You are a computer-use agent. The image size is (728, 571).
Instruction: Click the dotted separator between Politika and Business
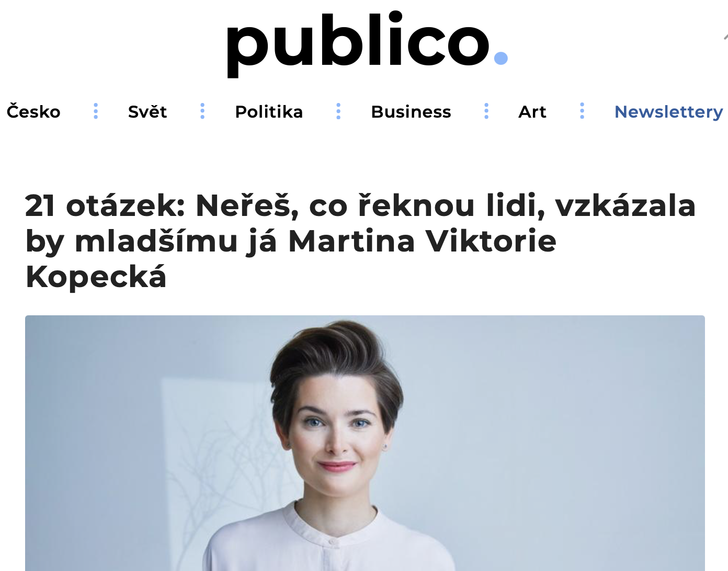coord(338,111)
